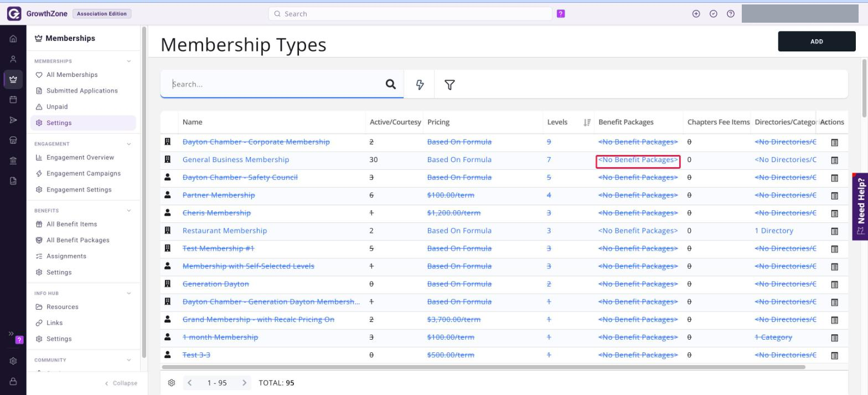The height and width of the screenshot is (395, 868).
Task: Go to next page arrow in pagination
Action: click(244, 383)
